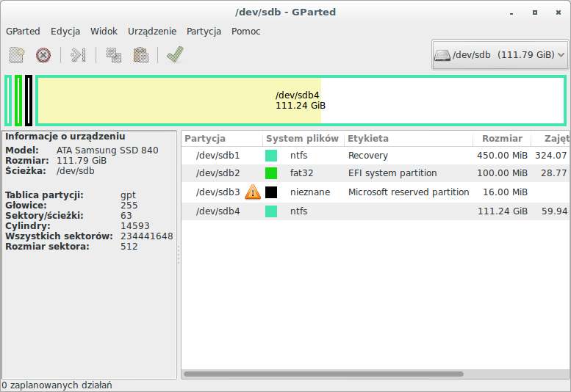Screen dimensions: 571x392
Task: Click the Delete partition toolbar icon
Action: point(43,55)
